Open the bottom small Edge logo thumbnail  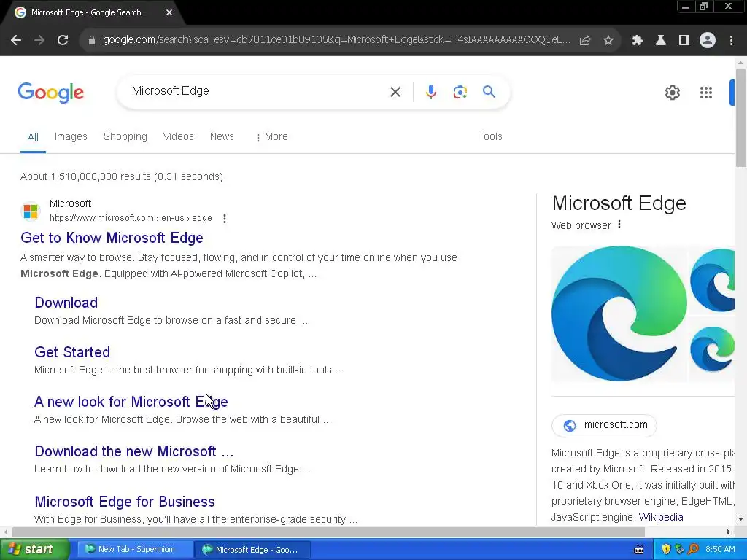click(712, 349)
